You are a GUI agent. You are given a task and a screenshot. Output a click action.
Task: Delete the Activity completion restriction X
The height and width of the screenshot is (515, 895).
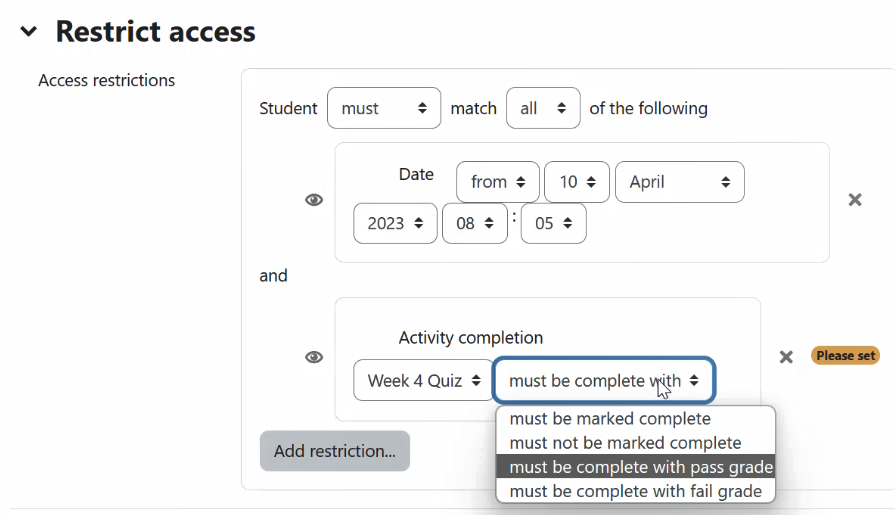pyautogui.click(x=786, y=357)
